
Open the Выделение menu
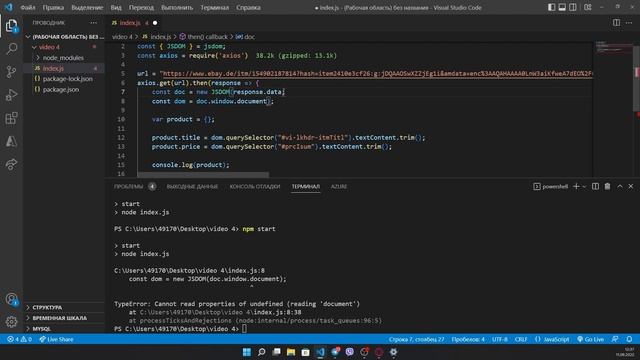pyautogui.click(x=87, y=7)
